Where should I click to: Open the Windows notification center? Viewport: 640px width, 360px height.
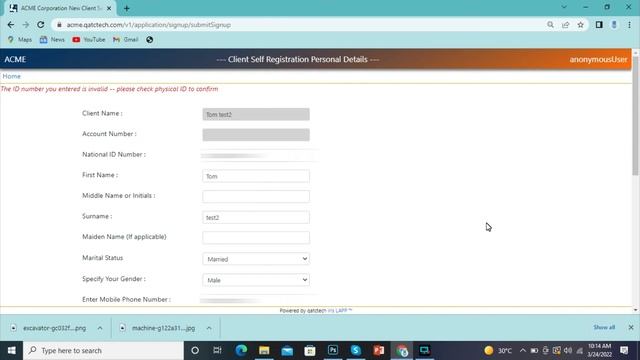click(624, 351)
